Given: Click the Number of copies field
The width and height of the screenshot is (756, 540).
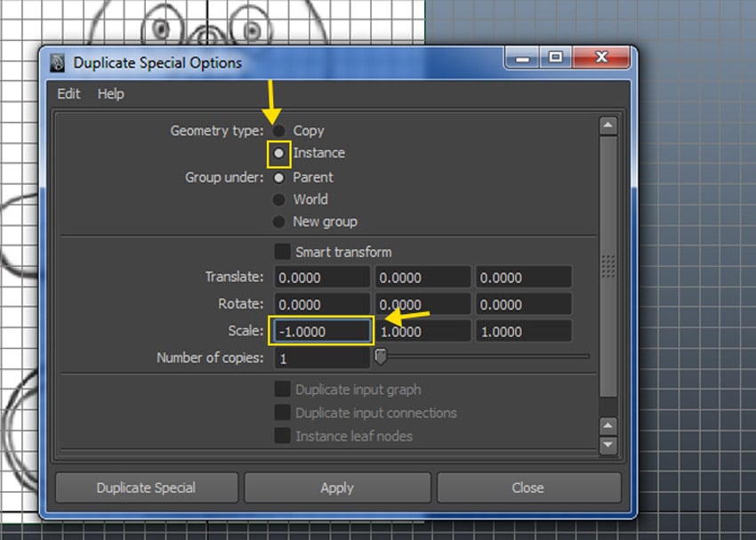Looking at the screenshot, I should click(322, 359).
